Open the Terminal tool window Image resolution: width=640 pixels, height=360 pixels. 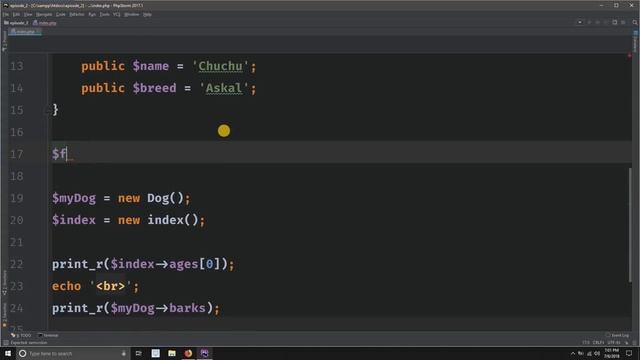(x=48, y=336)
